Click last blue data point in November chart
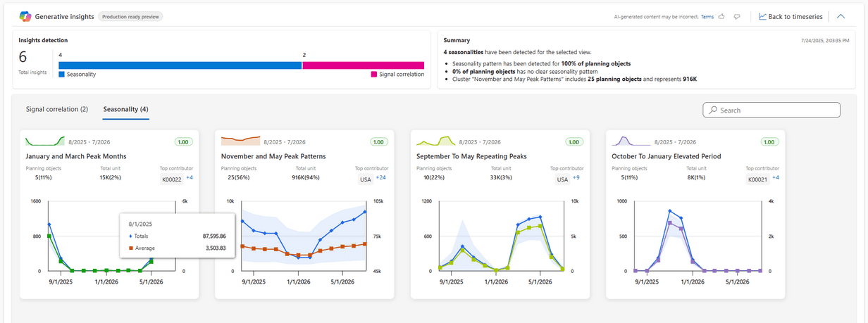This screenshot has width=868, height=323. (365, 211)
